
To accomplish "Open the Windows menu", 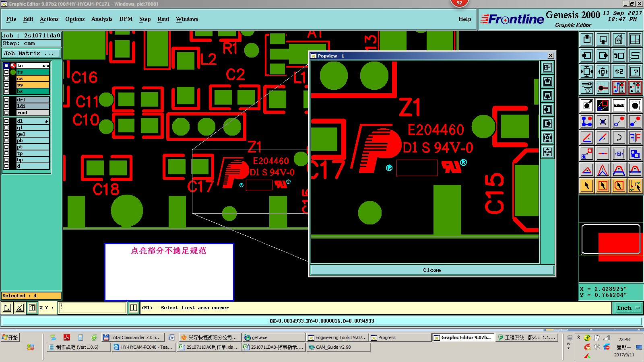I will click(187, 19).
